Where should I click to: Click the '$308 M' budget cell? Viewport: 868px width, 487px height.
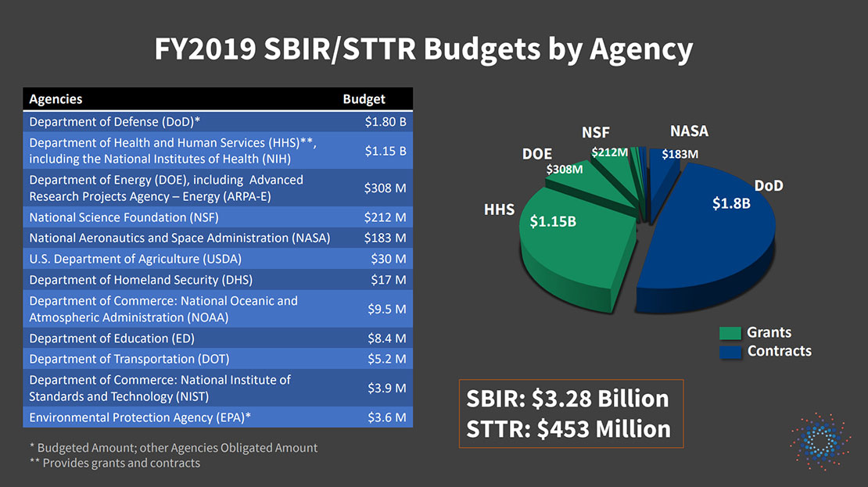[x=385, y=188]
